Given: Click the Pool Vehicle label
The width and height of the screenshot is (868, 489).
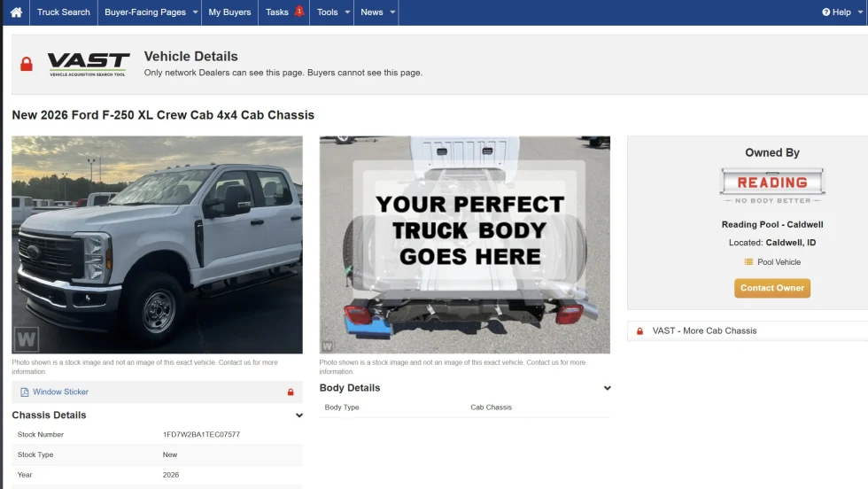Looking at the screenshot, I should pos(779,262).
